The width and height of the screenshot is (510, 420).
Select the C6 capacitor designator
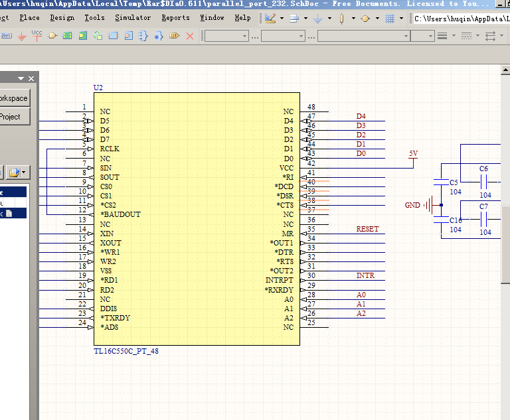click(483, 169)
